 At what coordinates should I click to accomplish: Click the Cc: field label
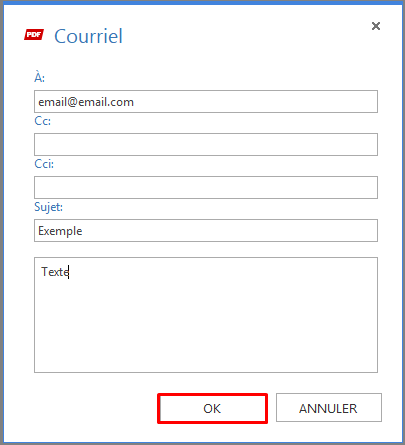click(x=42, y=121)
